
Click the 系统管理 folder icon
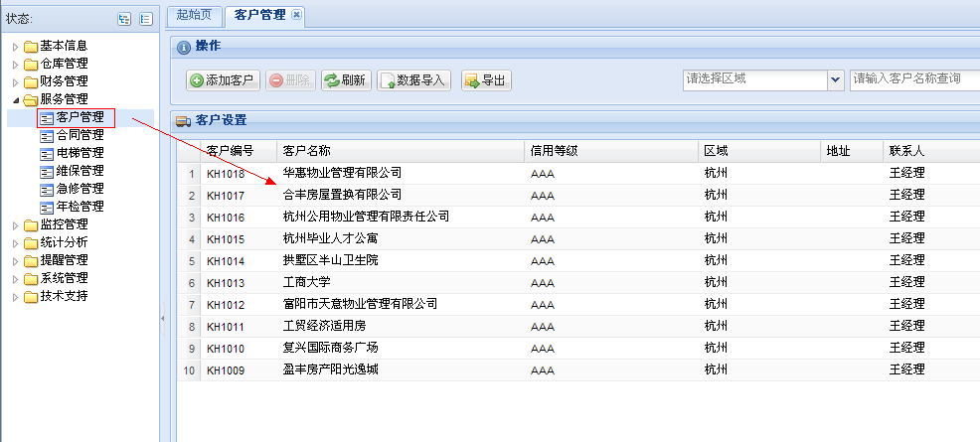[31, 278]
